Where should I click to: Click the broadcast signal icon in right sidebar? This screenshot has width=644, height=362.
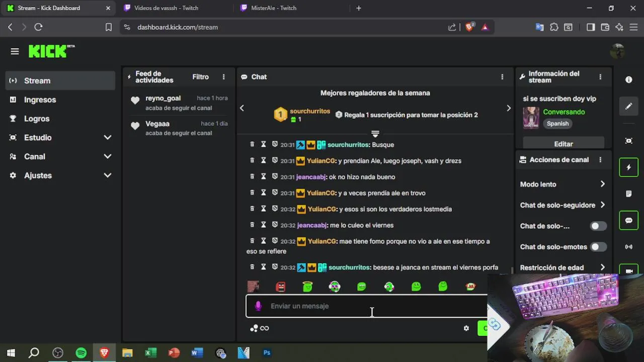click(628, 247)
